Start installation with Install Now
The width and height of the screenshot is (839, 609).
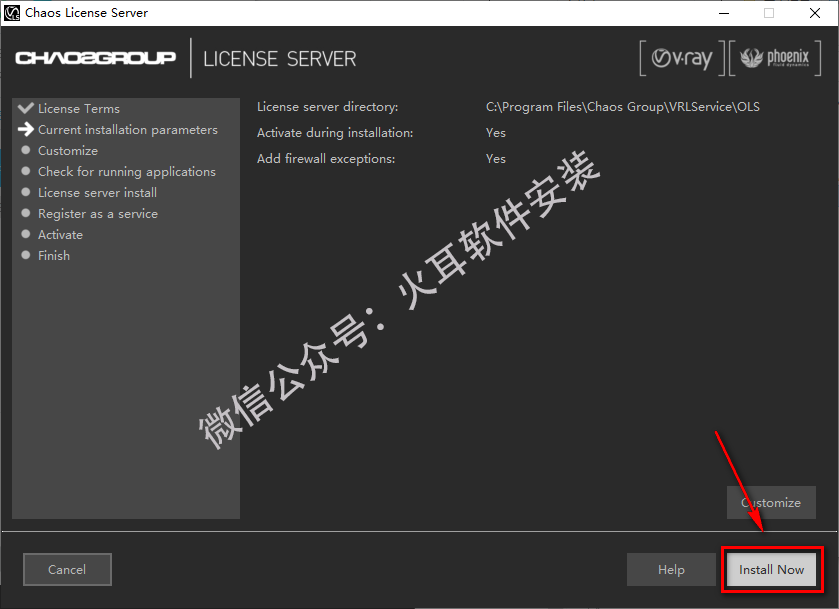coord(771,570)
